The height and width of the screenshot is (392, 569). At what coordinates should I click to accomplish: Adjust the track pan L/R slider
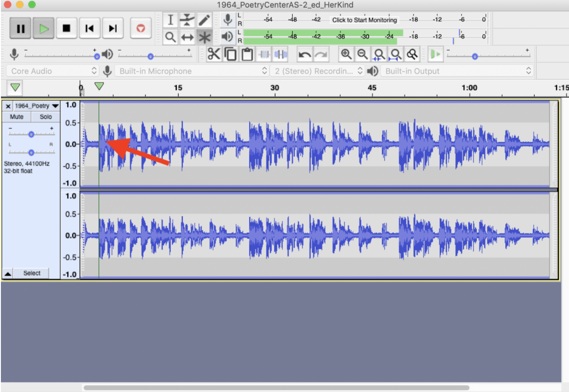coord(31,152)
